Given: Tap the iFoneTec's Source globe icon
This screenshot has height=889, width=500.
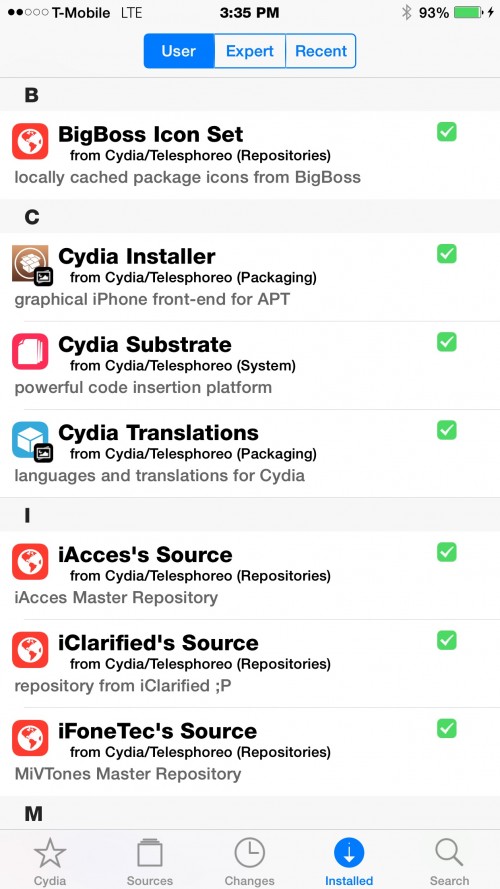Looking at the screenshot, I should tap(30, 738).
